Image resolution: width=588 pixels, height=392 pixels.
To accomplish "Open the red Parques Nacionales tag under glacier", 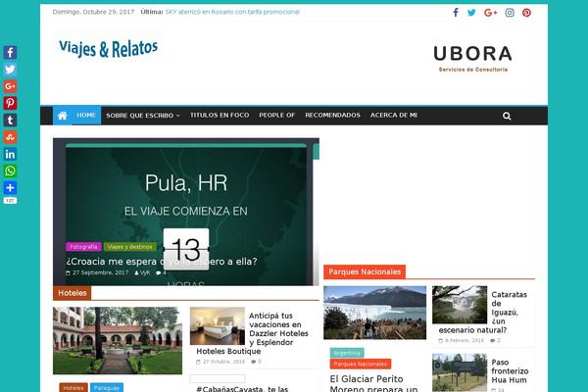I will coord(361,364).
